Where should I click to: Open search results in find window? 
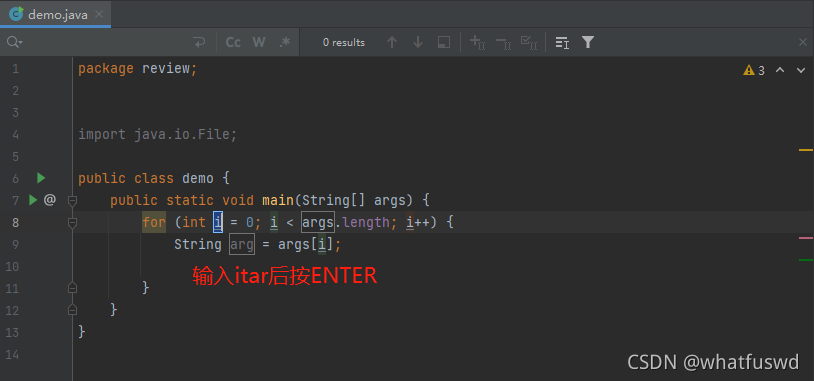[x=444, y=43]
